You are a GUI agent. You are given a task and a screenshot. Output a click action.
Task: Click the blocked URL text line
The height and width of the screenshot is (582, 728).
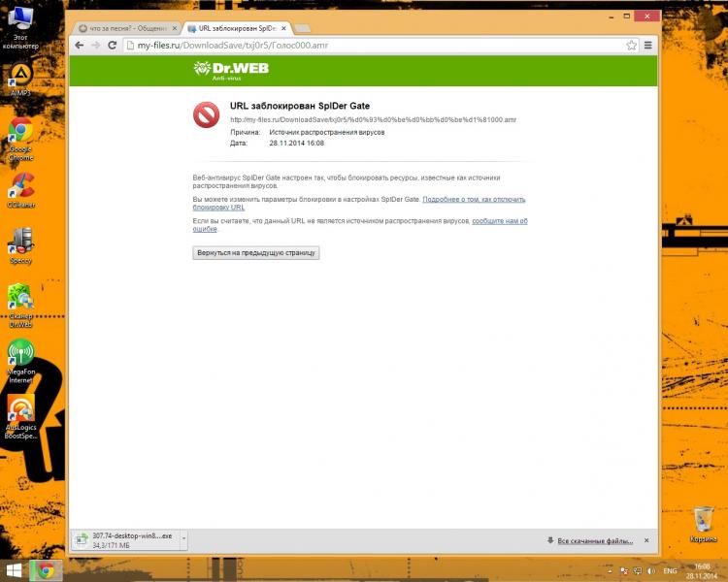pyautogui.click(x=373, y=119)
